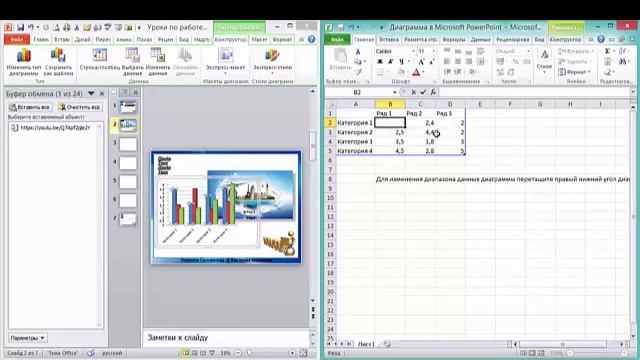640x360 pixels.
Task: Click Decrease Font Size icon in Excel
Action: click(432, 62)
